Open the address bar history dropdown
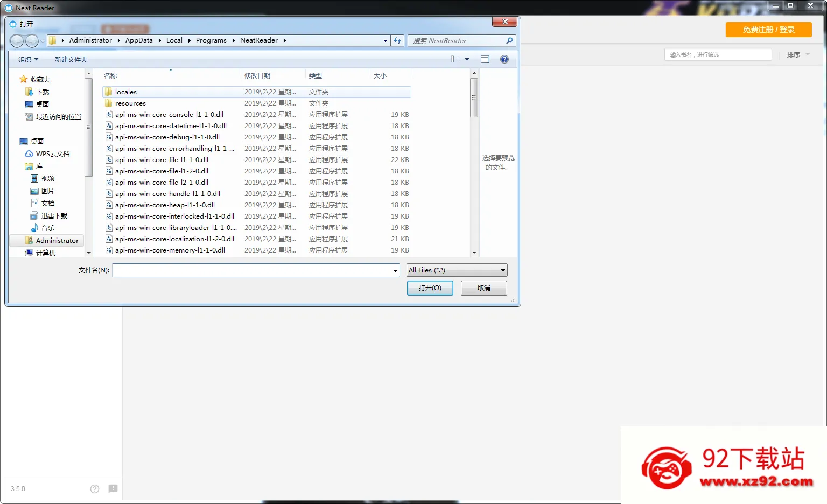827x504 pixels. tap(385, 40)
